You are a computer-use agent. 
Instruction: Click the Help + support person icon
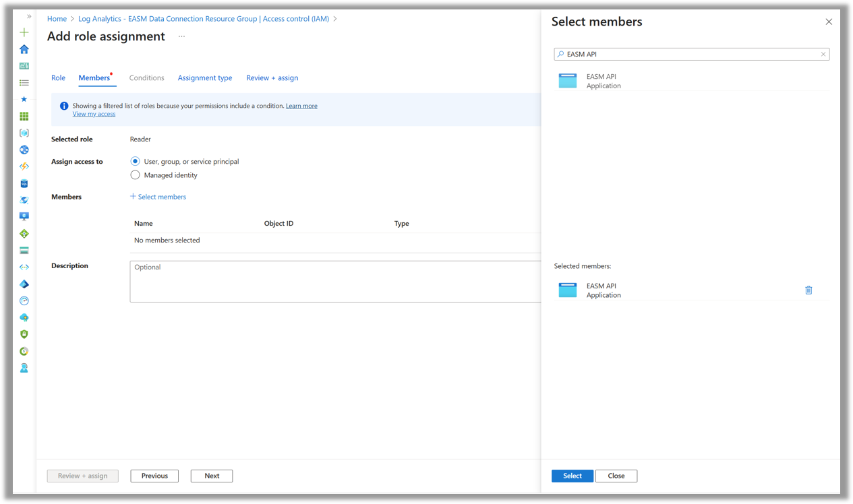(x=24, y=368)
